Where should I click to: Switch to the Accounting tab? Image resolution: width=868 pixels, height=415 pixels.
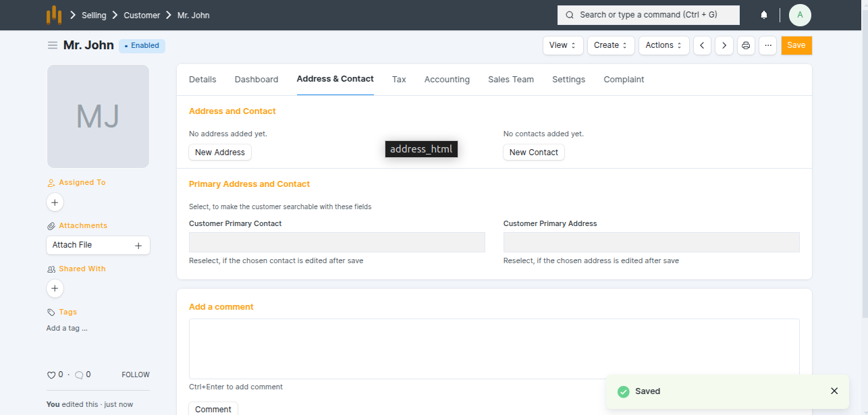pos(447,80)
